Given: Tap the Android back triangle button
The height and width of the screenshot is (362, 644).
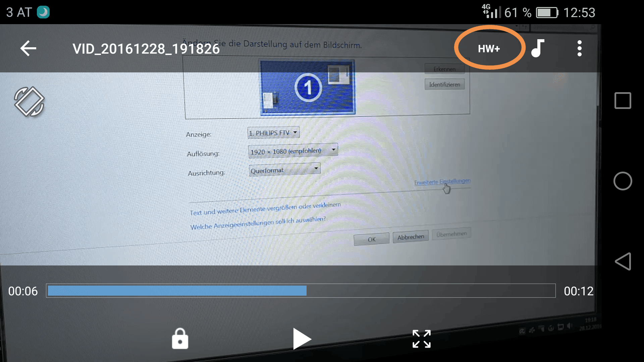Looking at the screenshot, I should click(623, 261).
